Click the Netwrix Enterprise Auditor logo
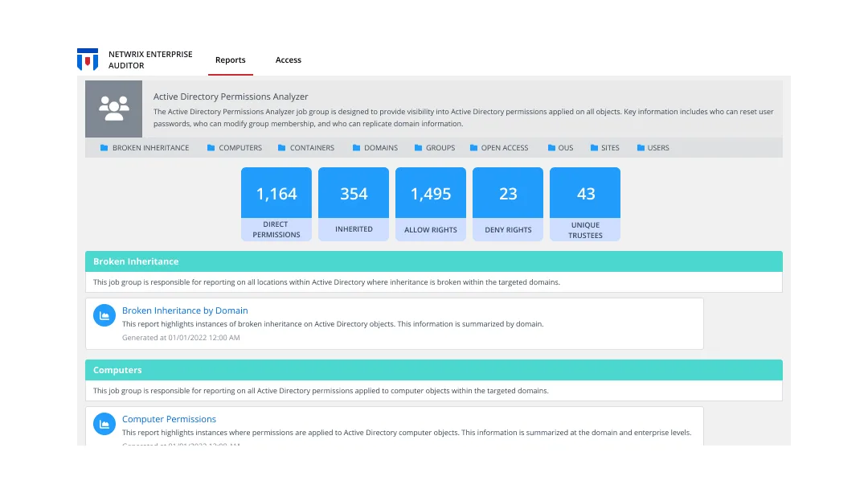The height and width of the screenshot is (489, 868). (x=88, y=60)
